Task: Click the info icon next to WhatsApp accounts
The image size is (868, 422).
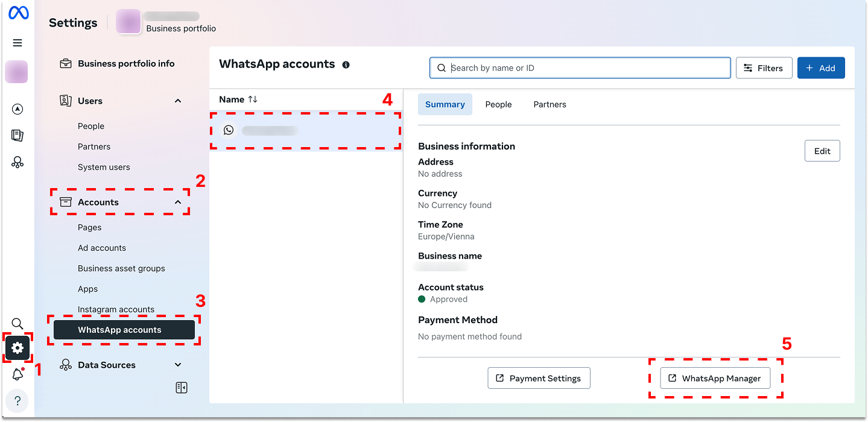Action: point(346,65)
